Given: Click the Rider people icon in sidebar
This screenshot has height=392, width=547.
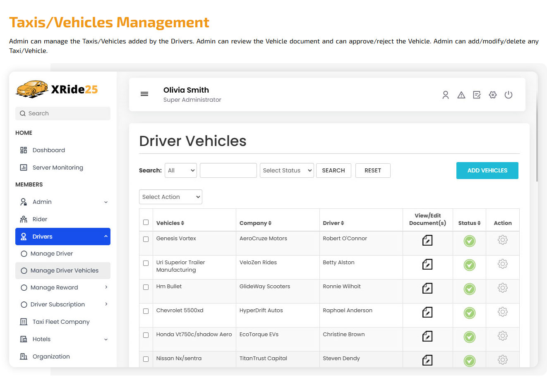Looking at the screenshot, I should pos(24,219).
